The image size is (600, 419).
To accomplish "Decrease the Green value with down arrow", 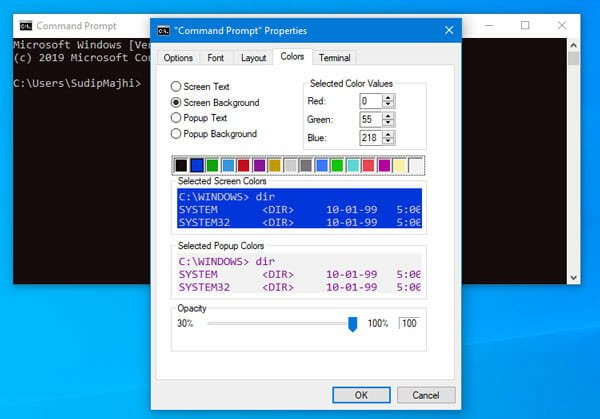I will pos(388,124).
